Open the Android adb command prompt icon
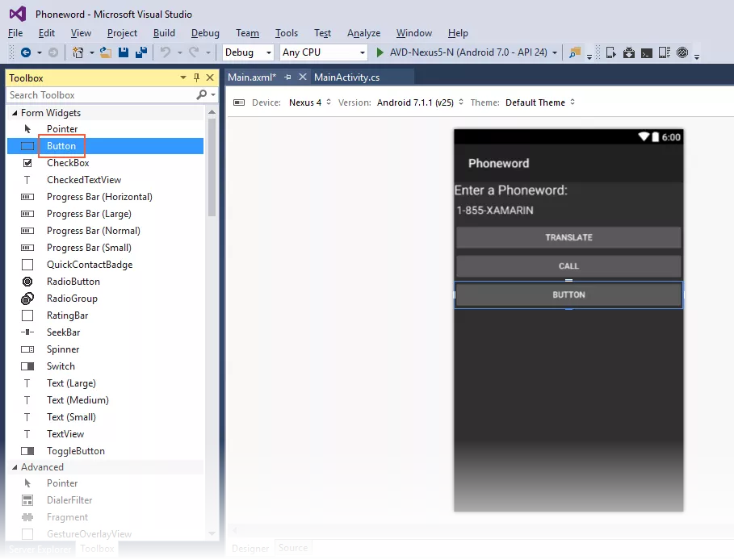Image resolution: width=734 pixels, height=560 pixels. point(647,53)
